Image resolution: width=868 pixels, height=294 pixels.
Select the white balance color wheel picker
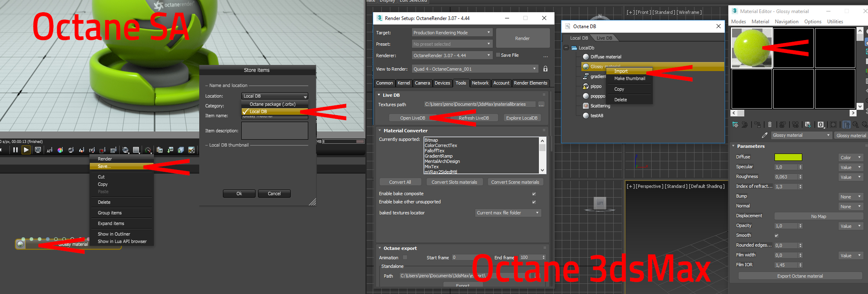60,150
